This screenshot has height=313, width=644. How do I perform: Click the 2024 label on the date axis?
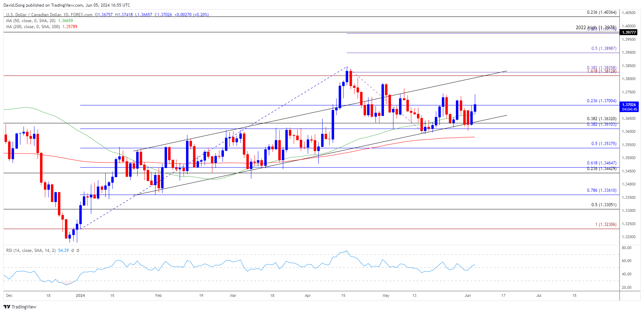click(x=80, y=295)
